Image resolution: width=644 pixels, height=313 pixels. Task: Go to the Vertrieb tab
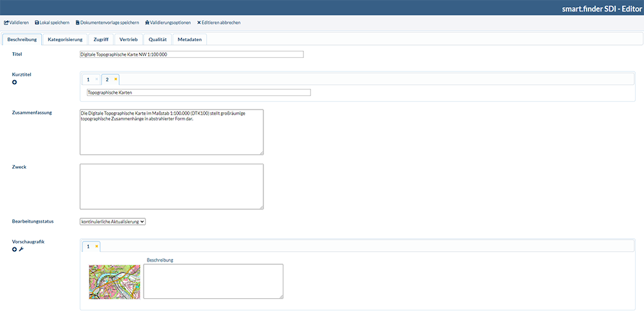tap(128, 39)
